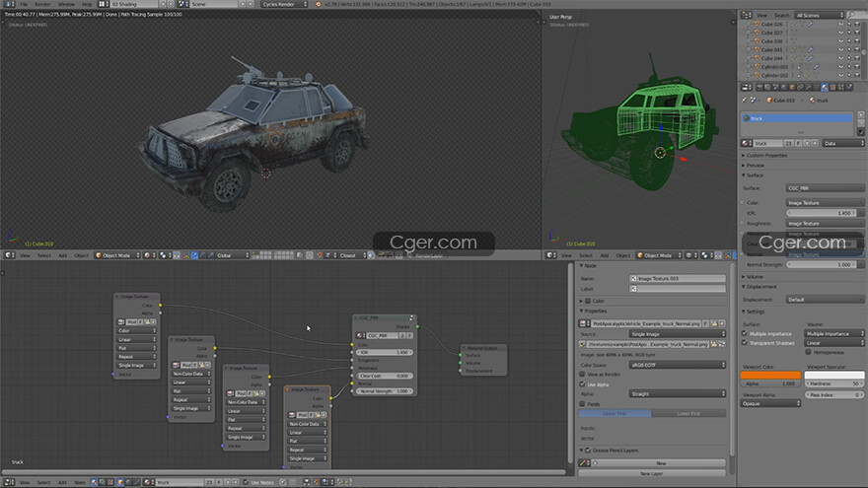Click the browse image data-block icon
The image size is (868, 488).
(584, 323)
